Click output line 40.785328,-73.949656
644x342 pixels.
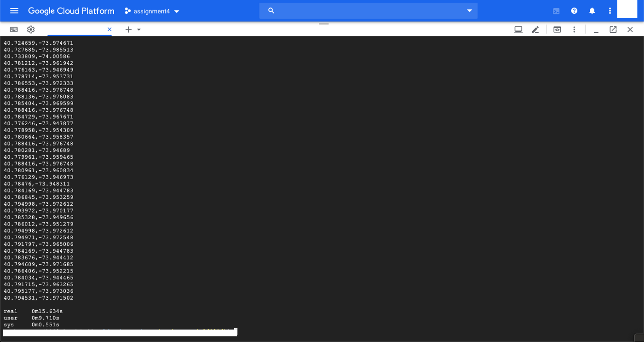point(39,217)
